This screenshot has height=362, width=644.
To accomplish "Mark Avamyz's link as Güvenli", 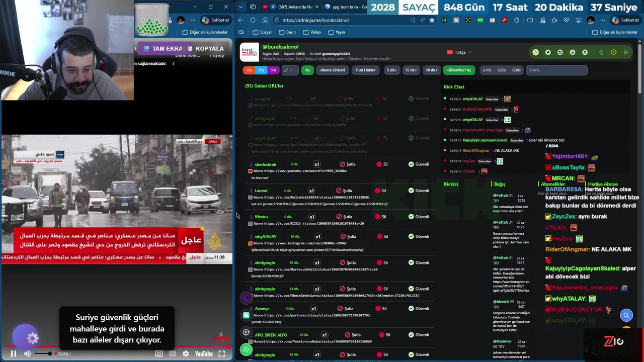I will (419, 309).
